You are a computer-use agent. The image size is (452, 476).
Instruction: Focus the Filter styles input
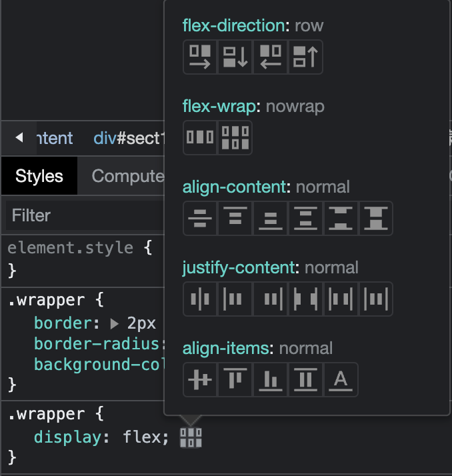80,215
